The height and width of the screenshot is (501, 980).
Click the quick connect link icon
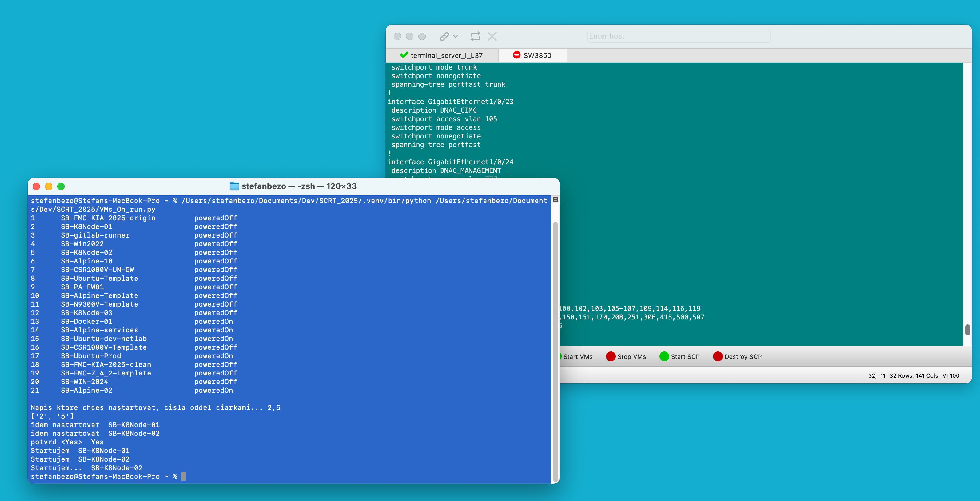pyautogui.click(x=444, y=37)
